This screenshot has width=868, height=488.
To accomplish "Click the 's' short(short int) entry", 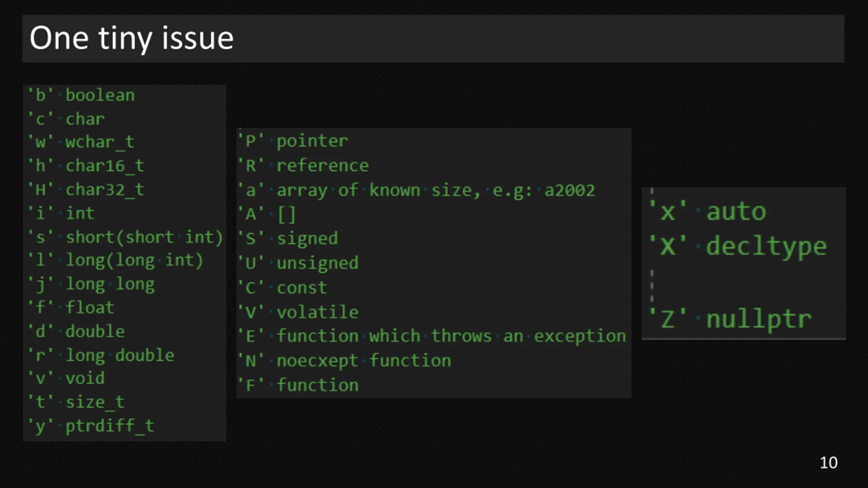I will click(x=125, y=237).
